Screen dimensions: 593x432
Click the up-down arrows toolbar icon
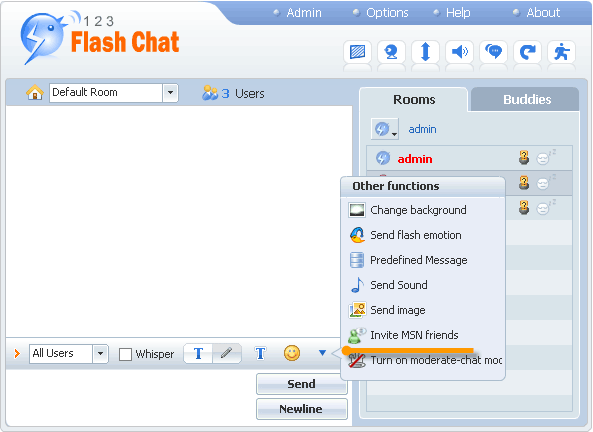tap(425, 52)
